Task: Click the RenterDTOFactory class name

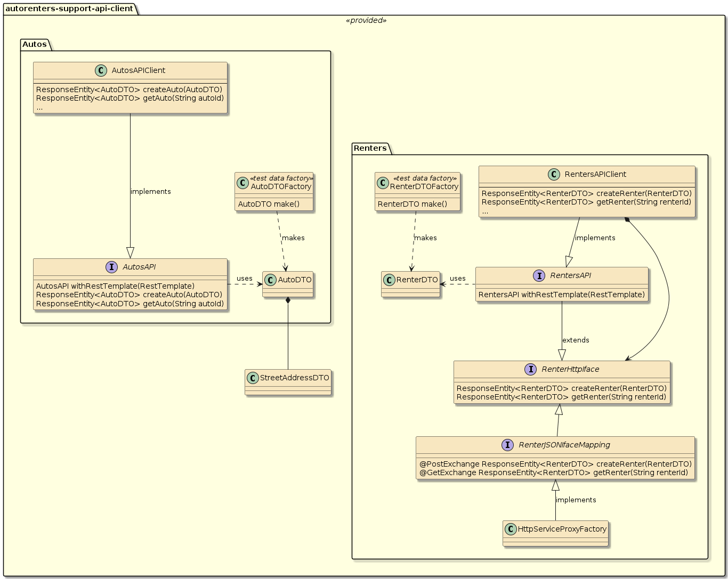Action: coord(424,186)
